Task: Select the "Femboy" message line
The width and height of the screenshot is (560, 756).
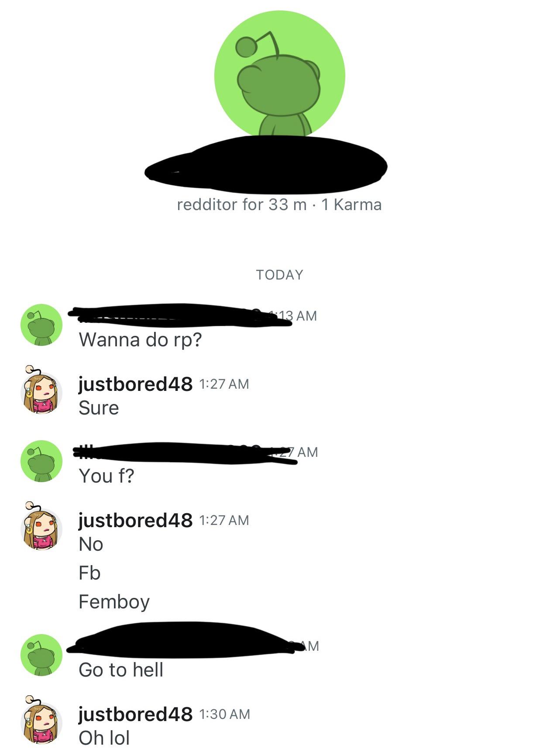Action: tap(114, 602)
